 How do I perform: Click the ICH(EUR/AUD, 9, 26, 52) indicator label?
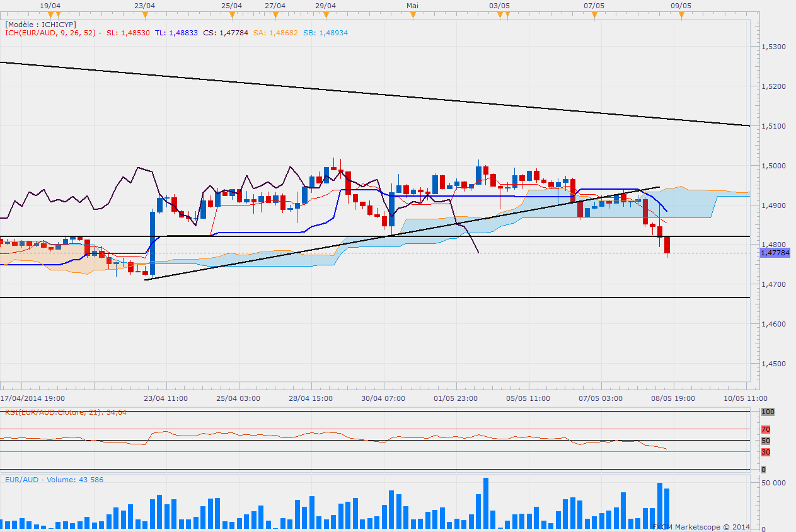point(52,32)
